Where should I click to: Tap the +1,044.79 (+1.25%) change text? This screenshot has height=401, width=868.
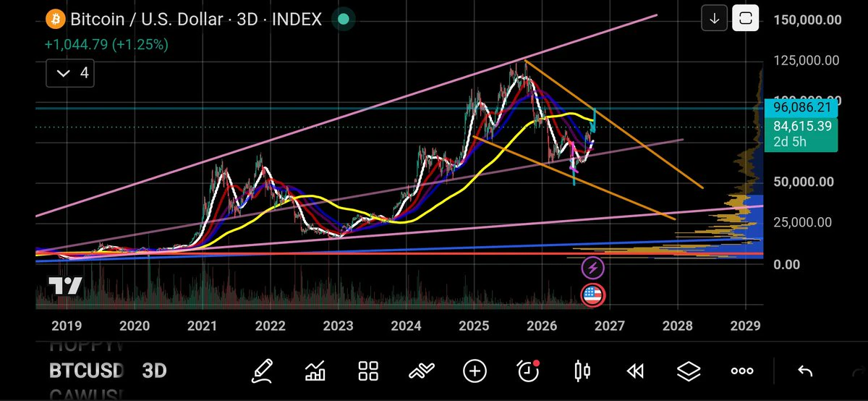pyautogui.click(x=106, y=44)
